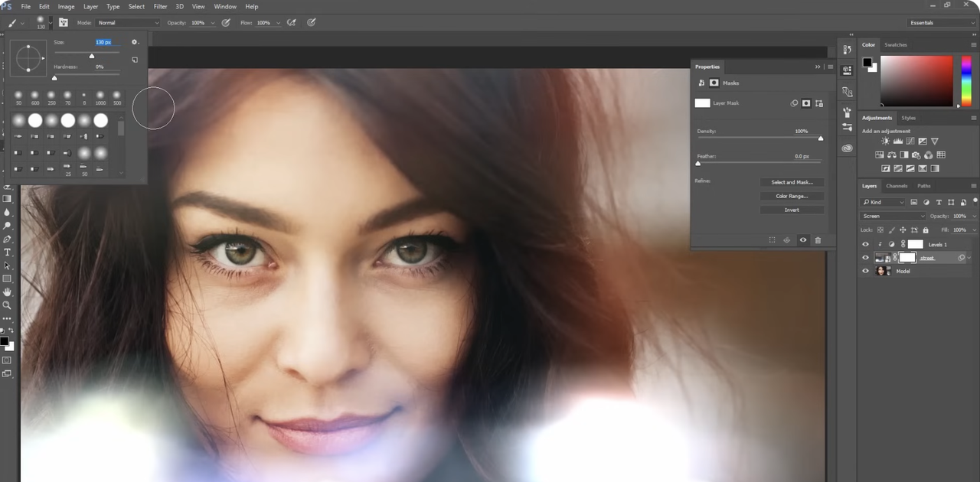
Task: Click the delete mask trash icon
Action: pyautogui.click(x=818, y=240)
